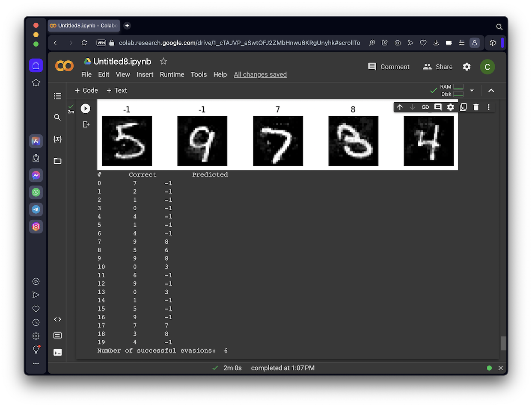Viewport: 532px width, 407px height.
Task: Click 'Number of successful evasions: 6' text
Action: [162, 351]
